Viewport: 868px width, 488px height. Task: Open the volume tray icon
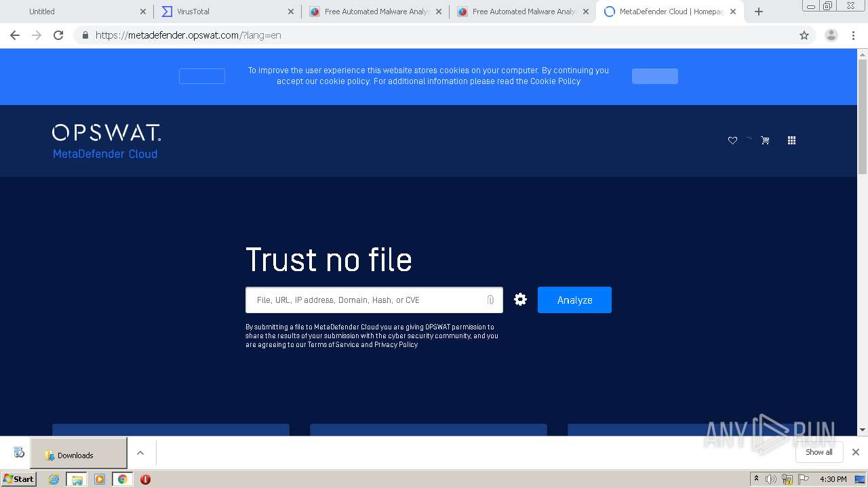[x=771, y=479]
